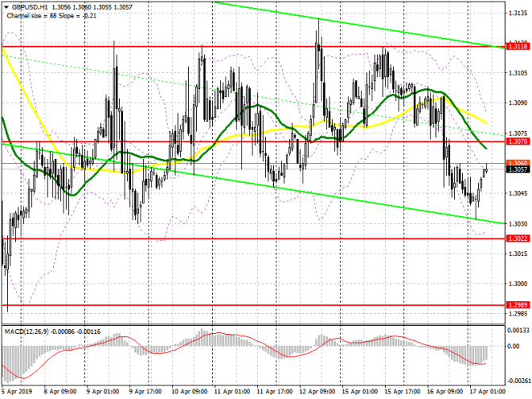532x399 pixels.
Task: Click the 1.3000 price scale value
Action: click(x=518, y=284)
